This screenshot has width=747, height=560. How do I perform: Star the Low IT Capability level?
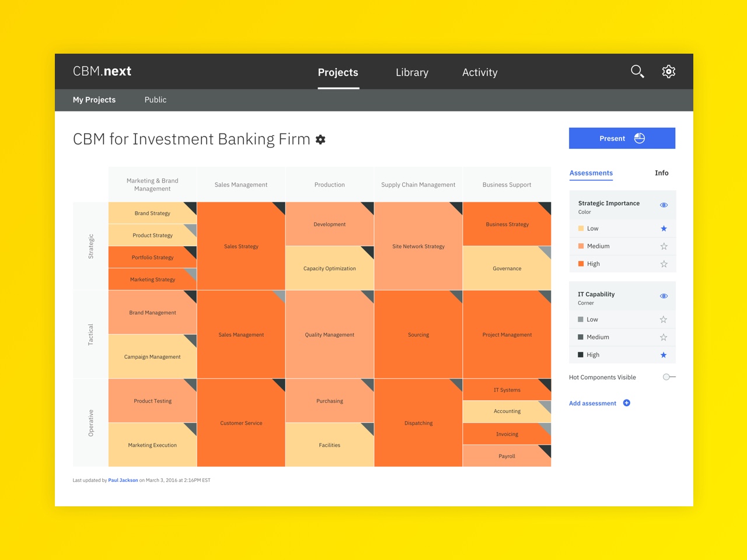click(x=664, y=320)
